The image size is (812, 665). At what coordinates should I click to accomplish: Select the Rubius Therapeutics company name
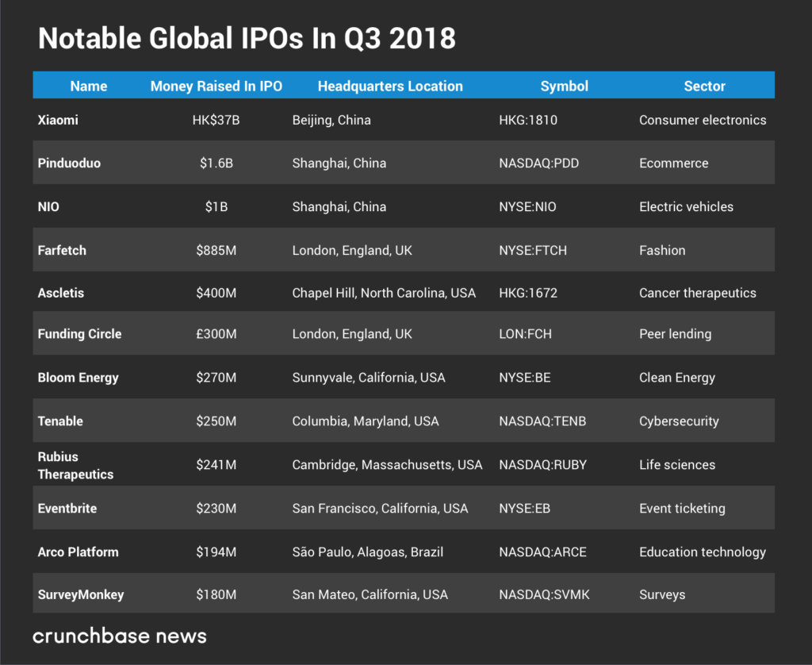tap(75, 465)
